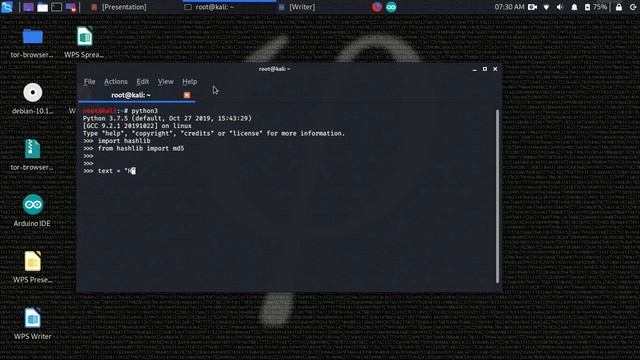Select the root@kali: ~ terminal tab

click(x=131, y=95)
